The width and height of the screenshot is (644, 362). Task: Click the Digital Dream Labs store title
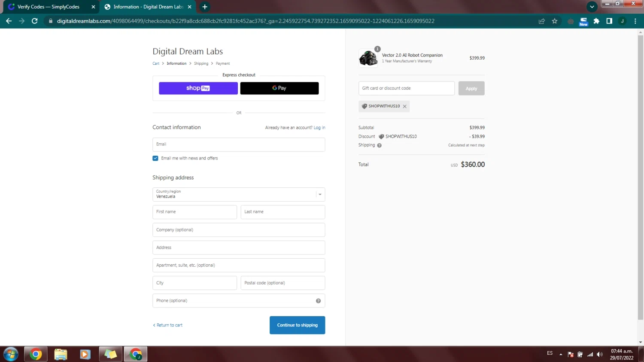click(x=188, y=51)
